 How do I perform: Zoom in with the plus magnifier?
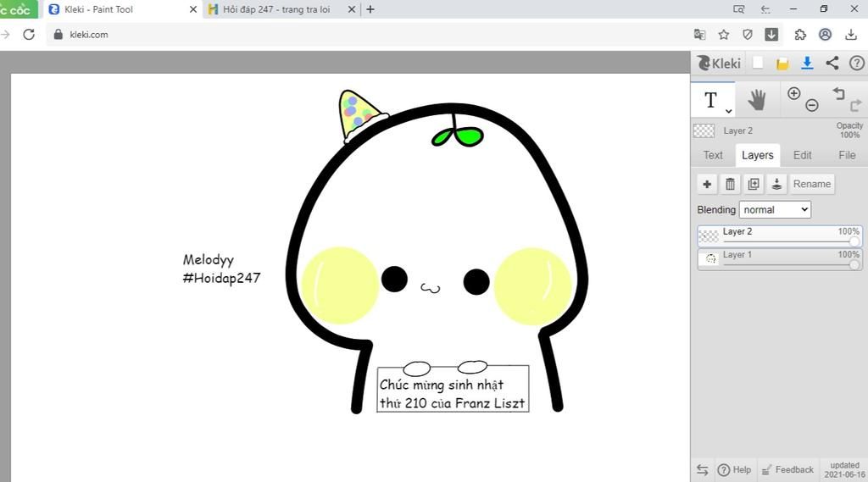coord(793,93)
